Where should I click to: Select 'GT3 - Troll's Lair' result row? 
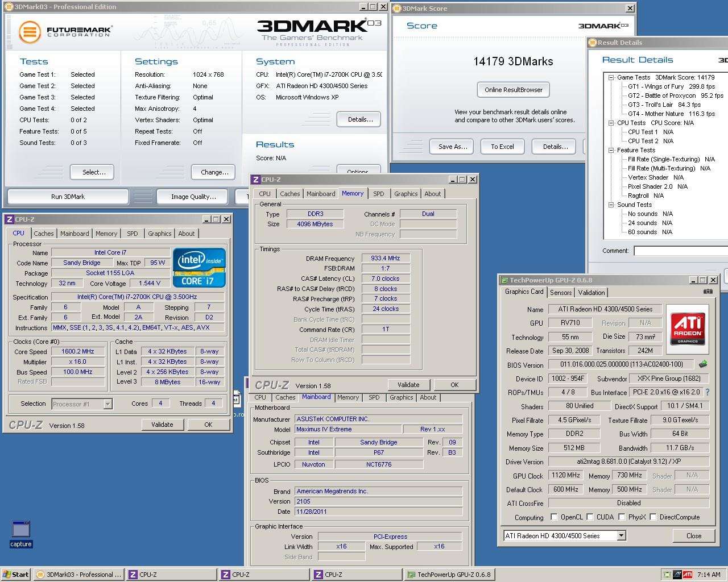tap(664, 105)
